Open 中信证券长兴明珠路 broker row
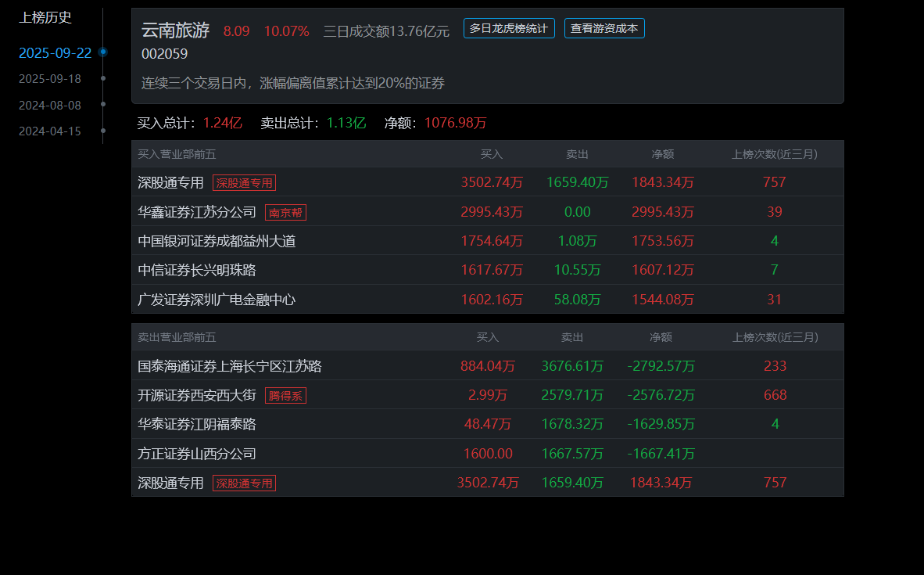Image resolution: width=924 pixels, height=575 pixels. pyautogui.click(x=487, y=270)
